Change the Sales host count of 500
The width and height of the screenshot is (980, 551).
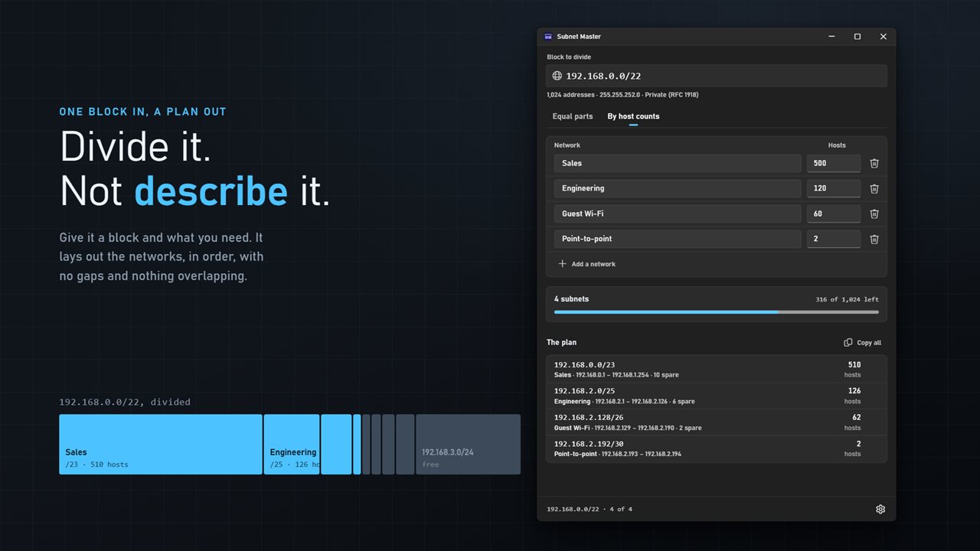coord(834,163)
